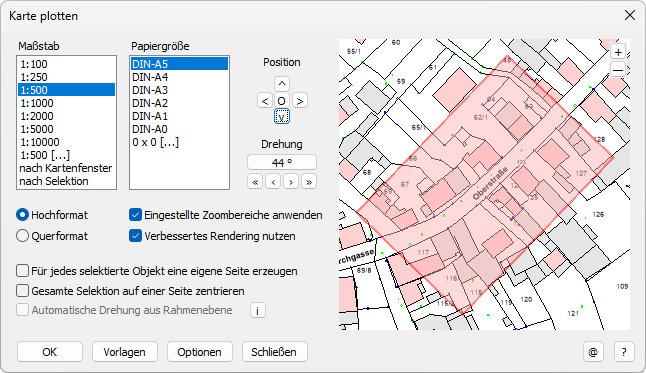The height and width of the screenshot is (373, 646).
Task: Click Schließen button
Action: 274,352
